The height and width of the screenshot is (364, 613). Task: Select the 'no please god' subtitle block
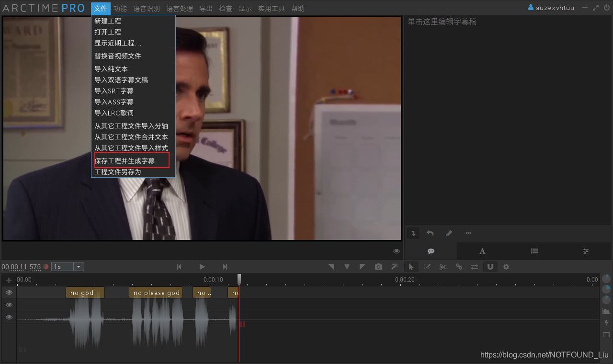(156, 293)
